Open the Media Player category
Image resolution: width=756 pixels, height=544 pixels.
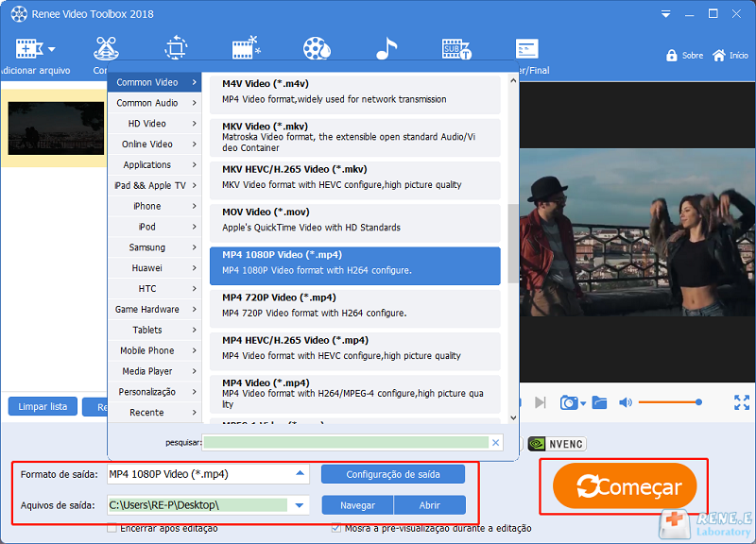click(154, 371)
